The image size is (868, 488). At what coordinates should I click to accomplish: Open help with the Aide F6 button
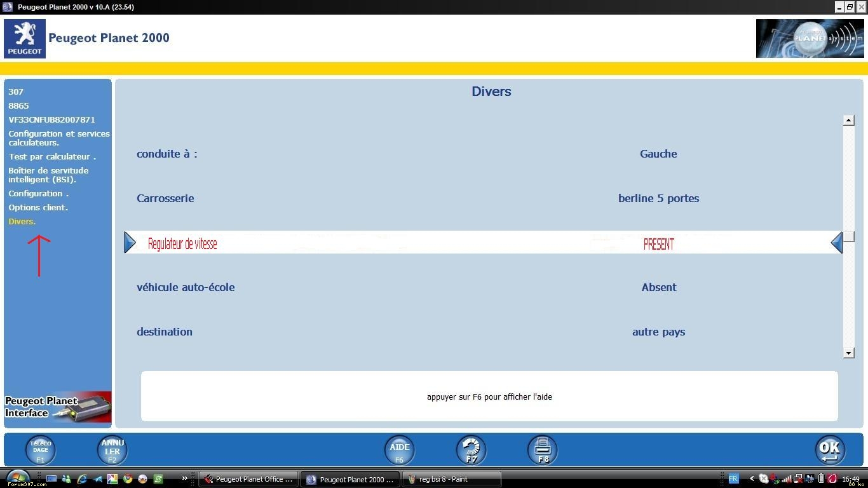coord(399,450)
